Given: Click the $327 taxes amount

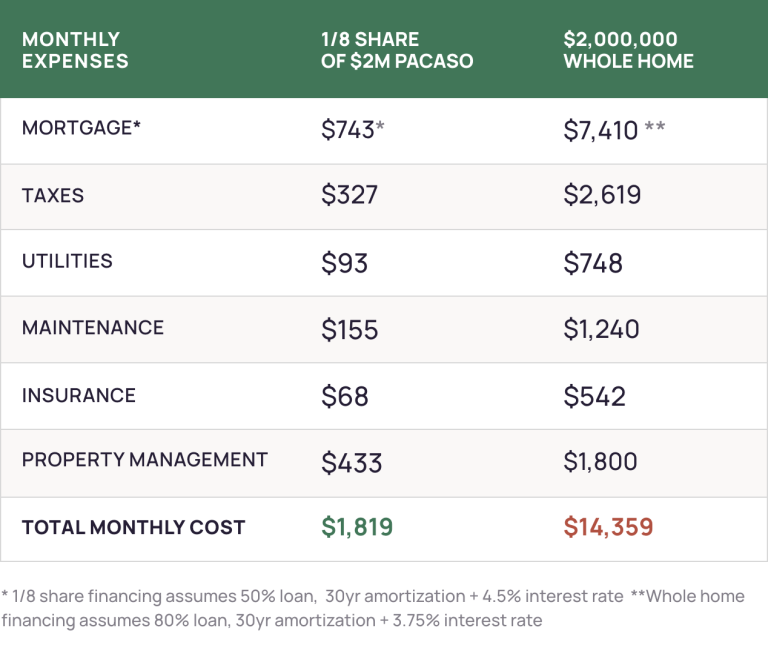Looking at the screenshot, I should tap(349, 195).
